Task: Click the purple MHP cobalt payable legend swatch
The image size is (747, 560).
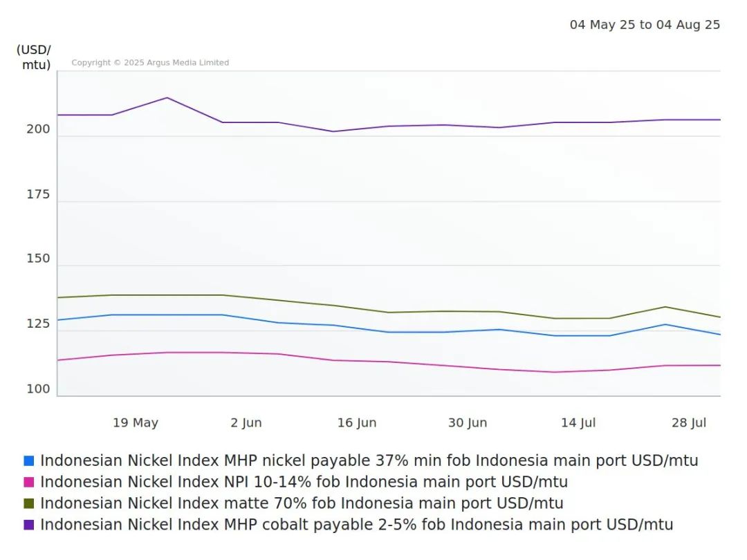Action: pos(28,525)
